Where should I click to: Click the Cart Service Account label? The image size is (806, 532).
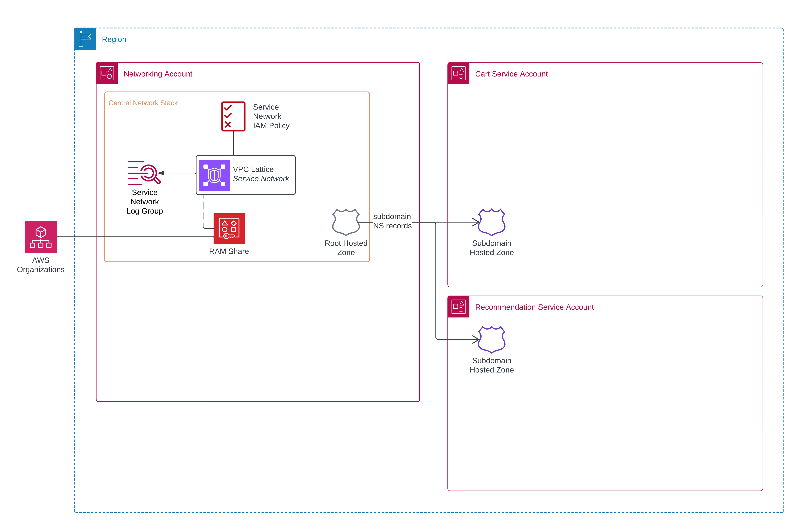(511, 74)
